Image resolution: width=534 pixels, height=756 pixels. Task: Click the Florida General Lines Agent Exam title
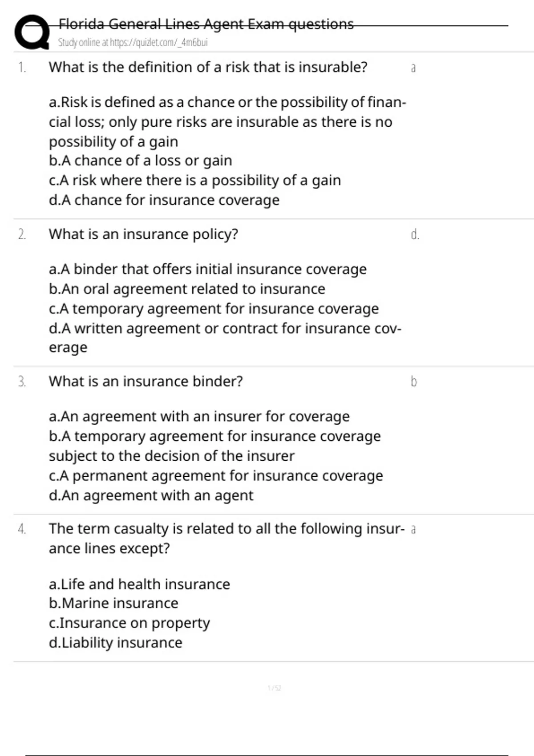pyautogui.click(x=206, y=24)
